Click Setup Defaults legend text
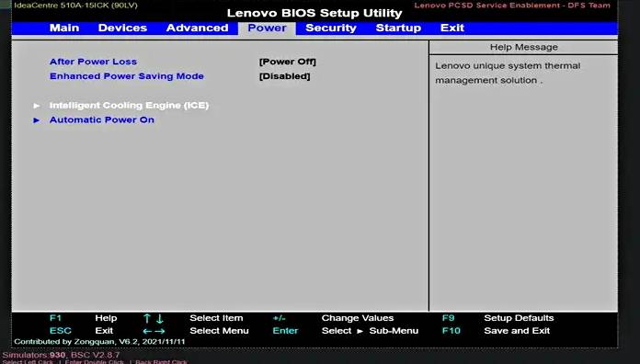 pos(519,318)
